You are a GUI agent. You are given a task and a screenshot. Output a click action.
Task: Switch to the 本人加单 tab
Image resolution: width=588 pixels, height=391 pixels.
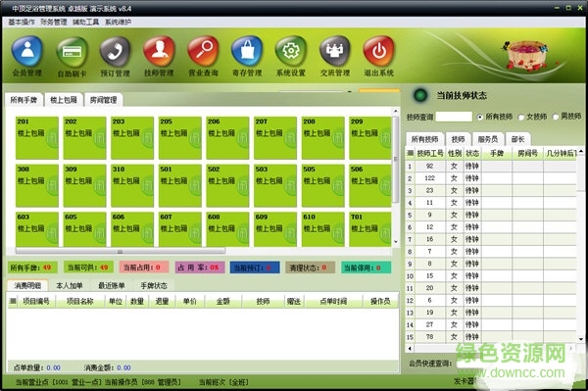(70, 286)
